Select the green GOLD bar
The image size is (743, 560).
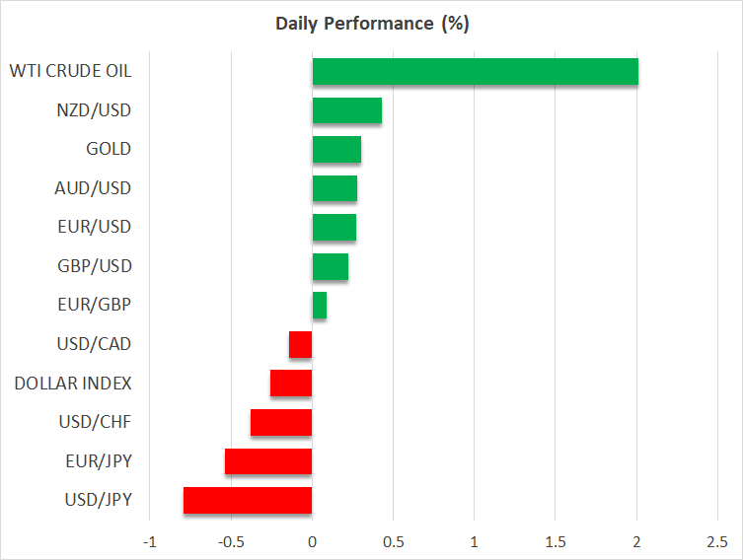pyautogui.click(x=336, y=150)
